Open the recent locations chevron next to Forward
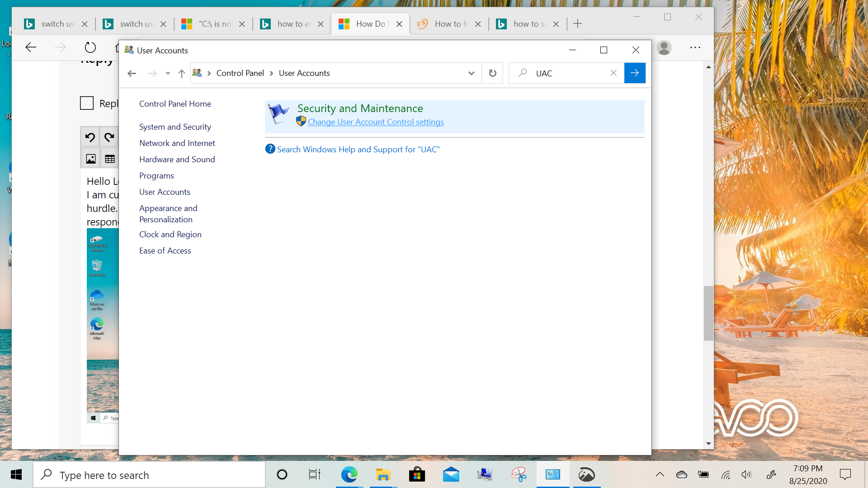The height and width of the screenshot is (488, 868). coord(168,73)
